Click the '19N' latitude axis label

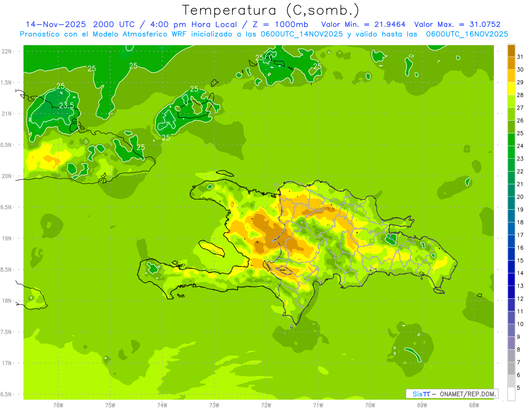pyautogui.click(x=7, y=239)
